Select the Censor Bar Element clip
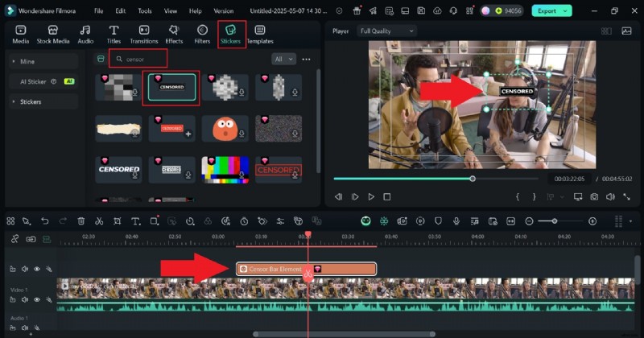644x338 pixels. click(306, 269)
